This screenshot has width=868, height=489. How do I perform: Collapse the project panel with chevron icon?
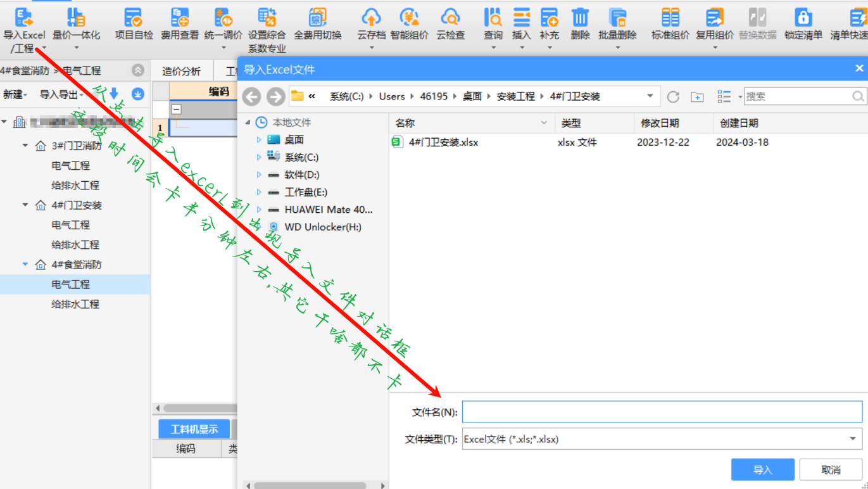[x=137, y=70]
